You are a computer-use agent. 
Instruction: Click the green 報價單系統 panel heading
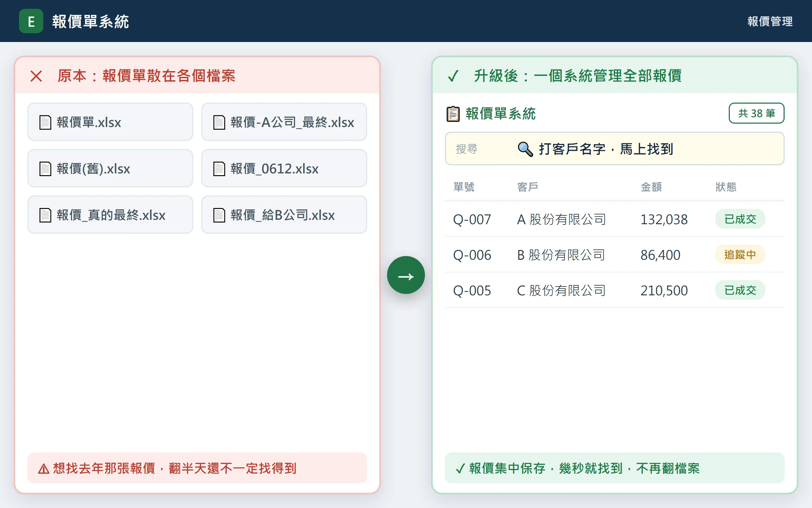(500, 114)
